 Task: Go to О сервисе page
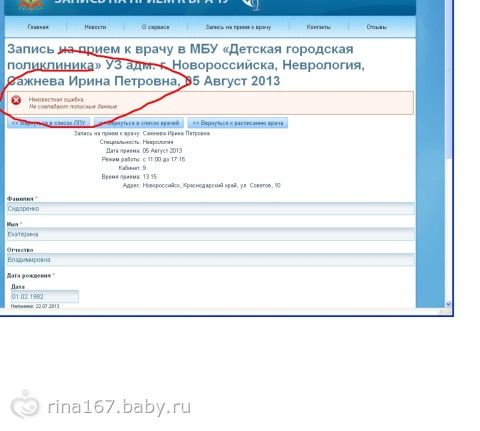(156, 27)
